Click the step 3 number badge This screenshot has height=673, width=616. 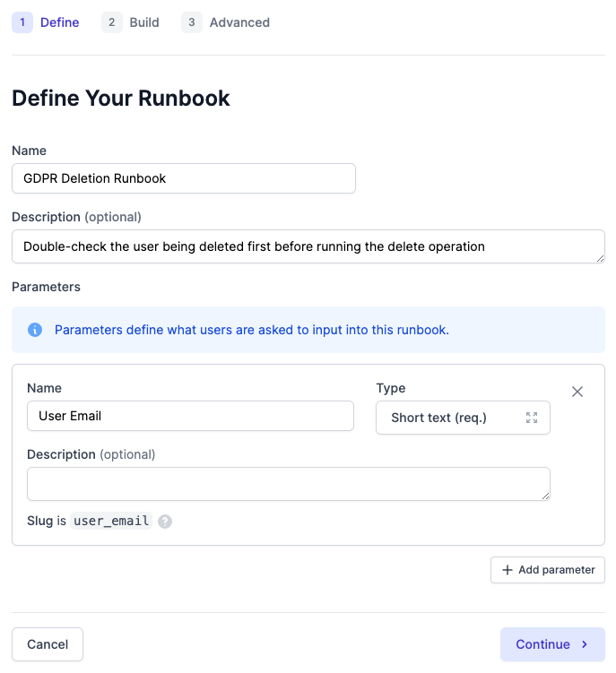pos(192,22)
